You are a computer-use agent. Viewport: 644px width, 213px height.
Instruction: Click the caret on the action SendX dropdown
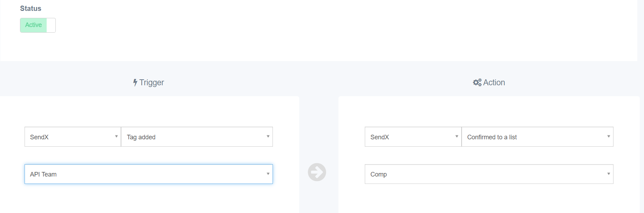(x=457, y=137)
